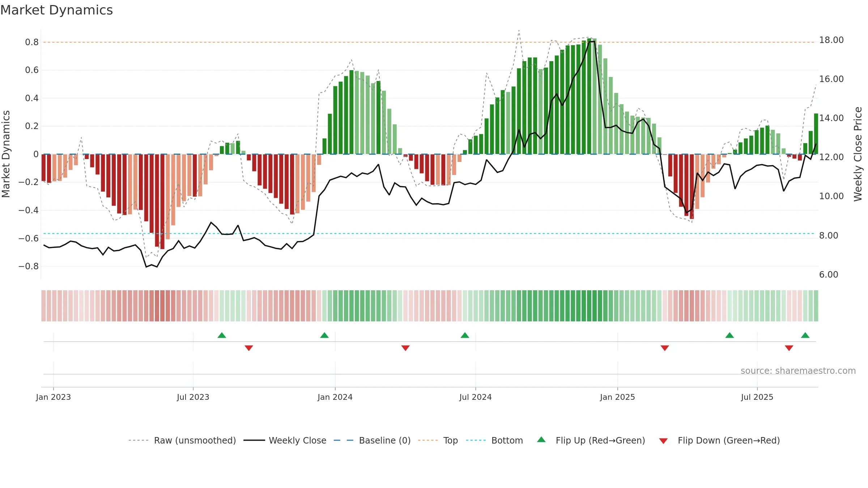Screen dimensions: 868x488
Task: Click the Jan 2023 x-axis label
Action: point(54,397)
